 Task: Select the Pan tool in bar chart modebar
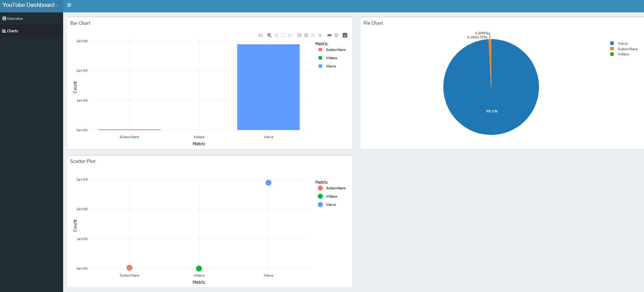(276, 35)
